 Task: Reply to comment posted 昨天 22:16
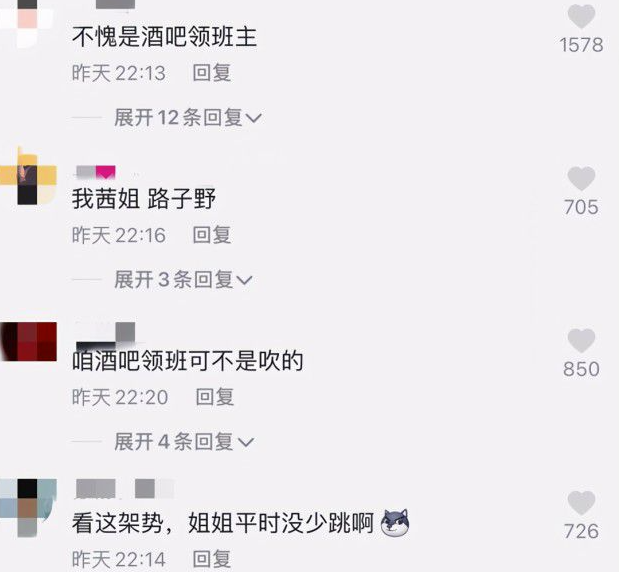(212, 235)
